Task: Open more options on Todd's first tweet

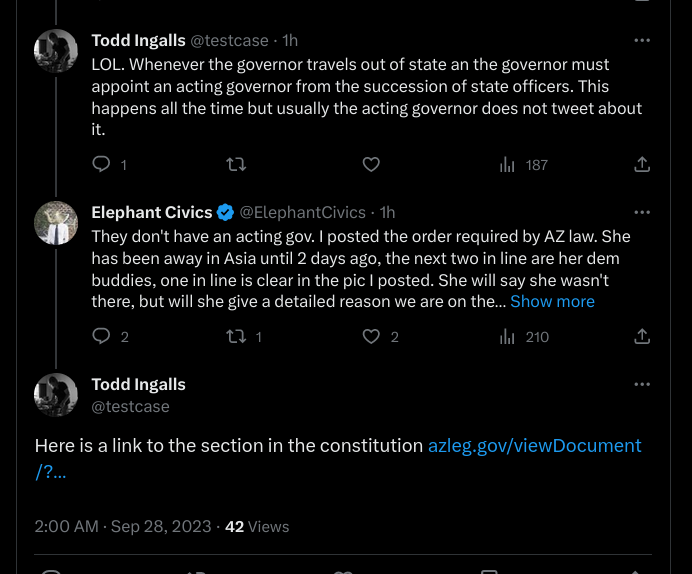Action: point(642,40)
